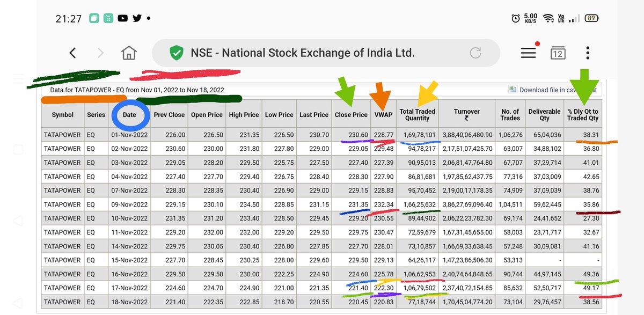The width and height of the screenshot is (644, 315).
Task: Click the VWAP column header
Action: point(383,115)
